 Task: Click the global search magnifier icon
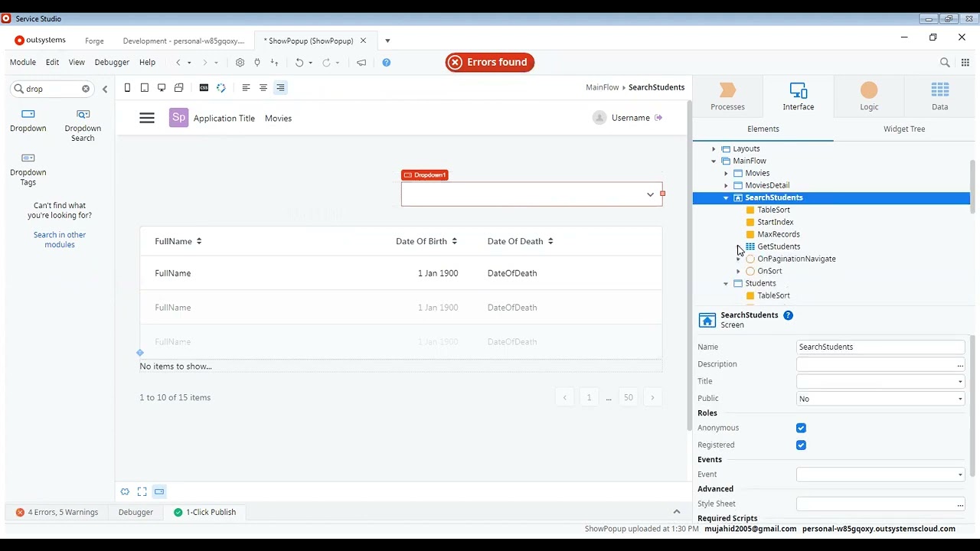[945, 63]
